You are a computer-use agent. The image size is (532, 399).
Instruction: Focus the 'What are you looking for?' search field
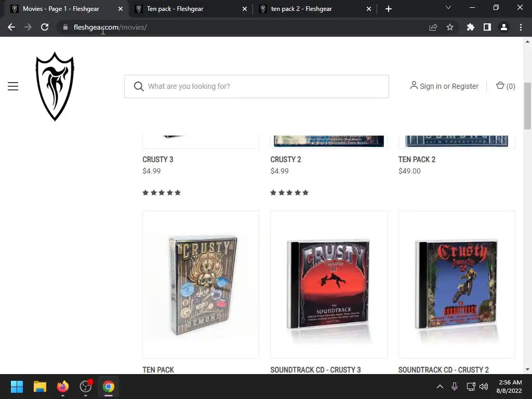click(257, 87)
